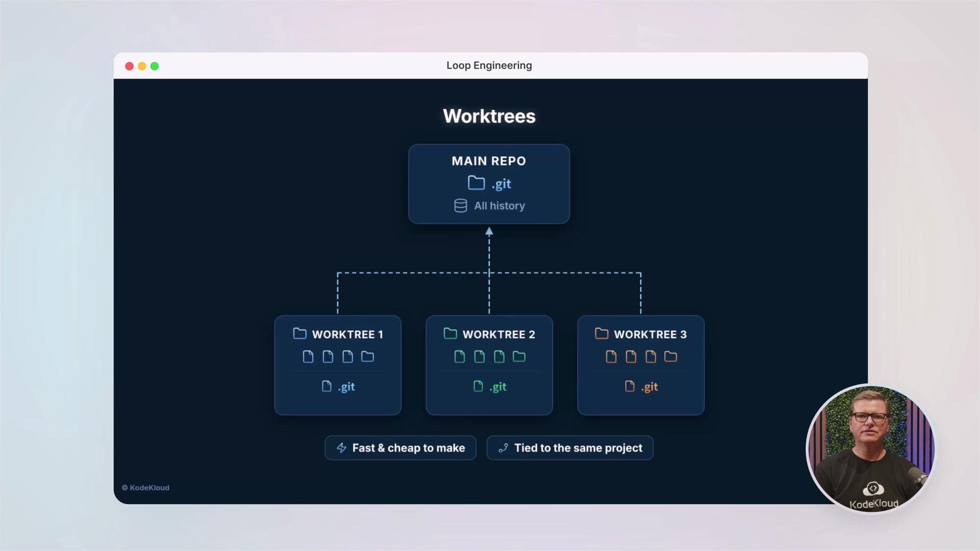Click the Worktrees slide heading
This screenshot has width=980, height=551.
(x=489, y=116)
